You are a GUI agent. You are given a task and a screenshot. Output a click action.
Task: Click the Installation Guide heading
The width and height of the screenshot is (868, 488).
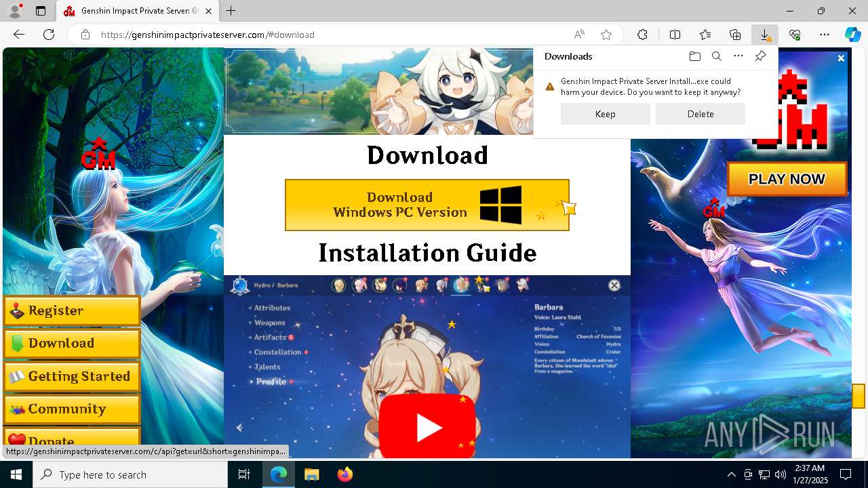pos(427,253)
